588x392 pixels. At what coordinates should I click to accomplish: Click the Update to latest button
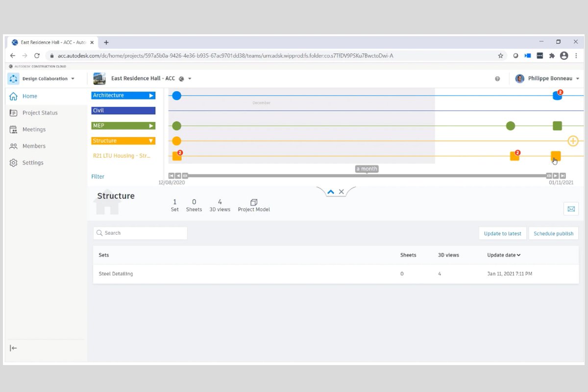click(502, 234)
